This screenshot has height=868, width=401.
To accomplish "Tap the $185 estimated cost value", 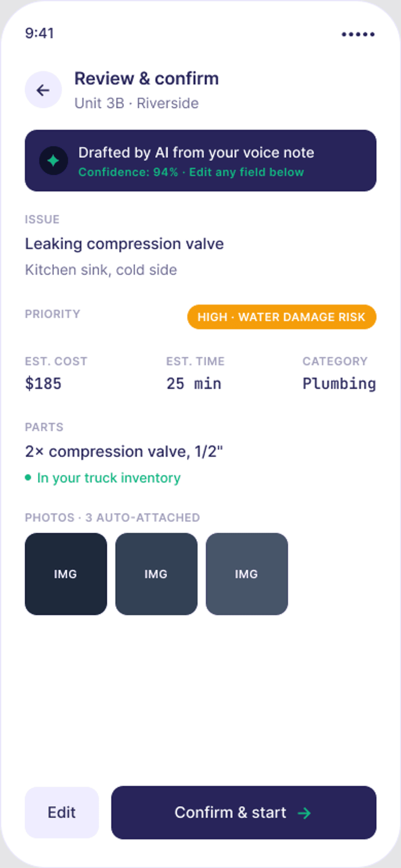I will [x=43, y=383].
